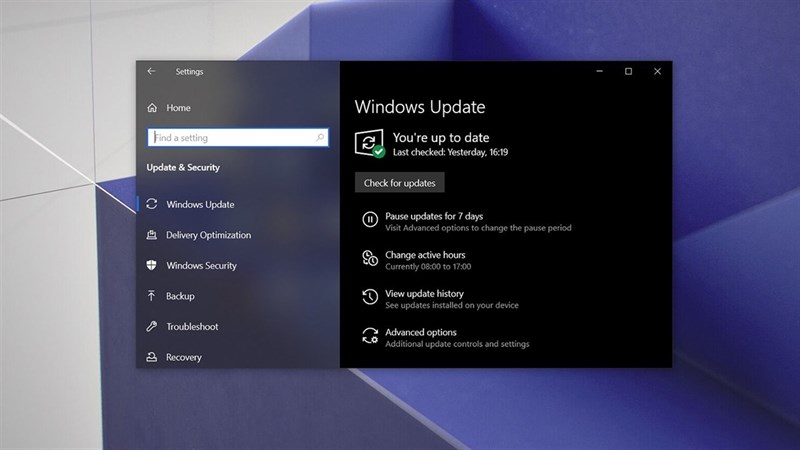Click the search magnifier icon
The width and height of the screenshot is (800, 450).
320,138
